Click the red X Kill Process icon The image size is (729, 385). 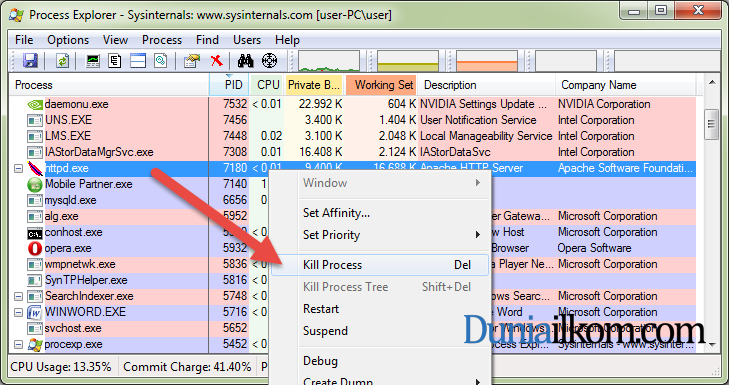[216, 60]
